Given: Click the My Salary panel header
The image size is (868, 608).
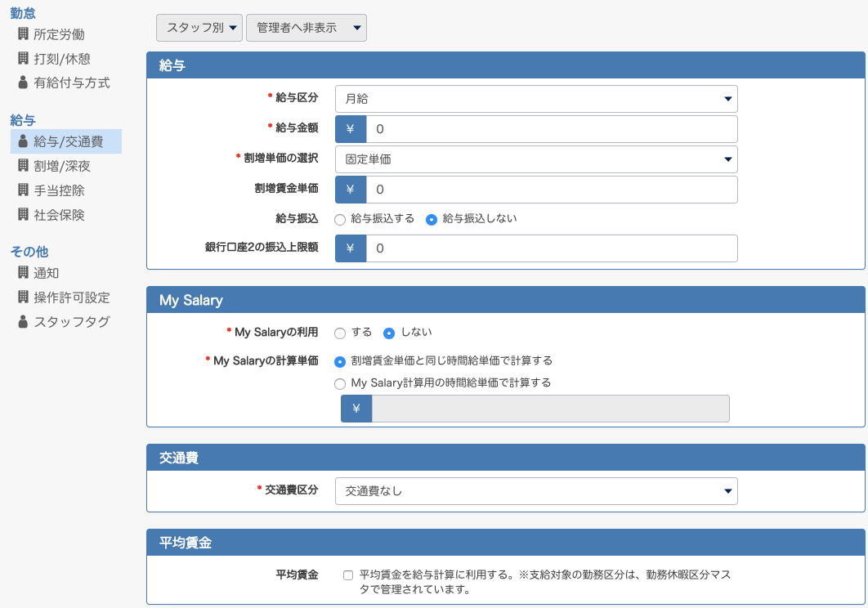Looking at the screenshot, I should (x=505, y=300).
